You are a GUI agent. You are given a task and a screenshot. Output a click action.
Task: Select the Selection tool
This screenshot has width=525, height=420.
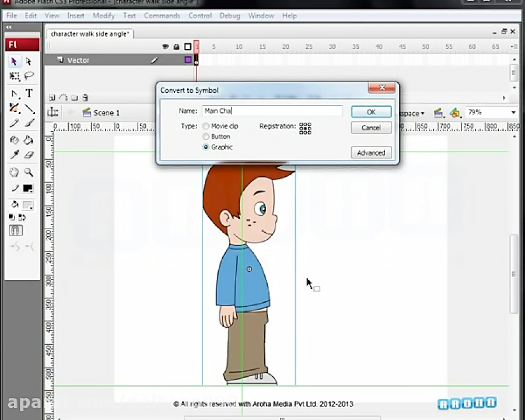pos(13,61)
